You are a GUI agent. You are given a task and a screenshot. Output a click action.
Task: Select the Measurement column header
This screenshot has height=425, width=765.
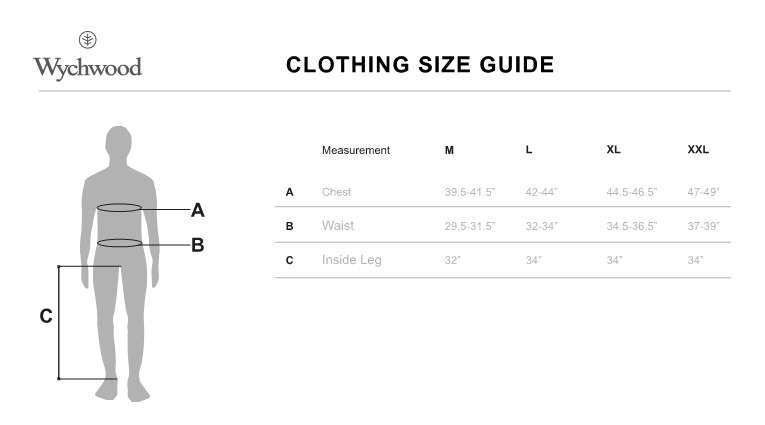[x=356, y=151]
